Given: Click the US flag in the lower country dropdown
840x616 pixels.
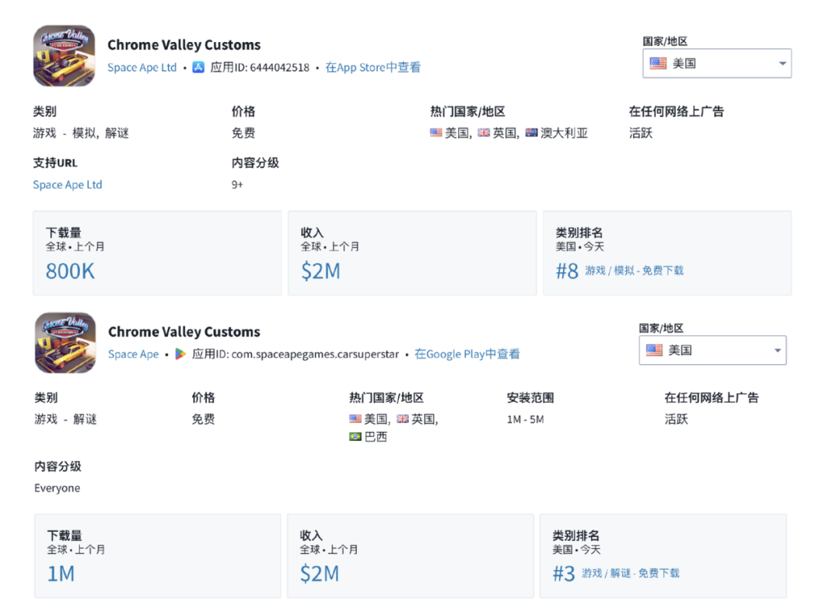Looking at the screenshot, I should 654,351.
